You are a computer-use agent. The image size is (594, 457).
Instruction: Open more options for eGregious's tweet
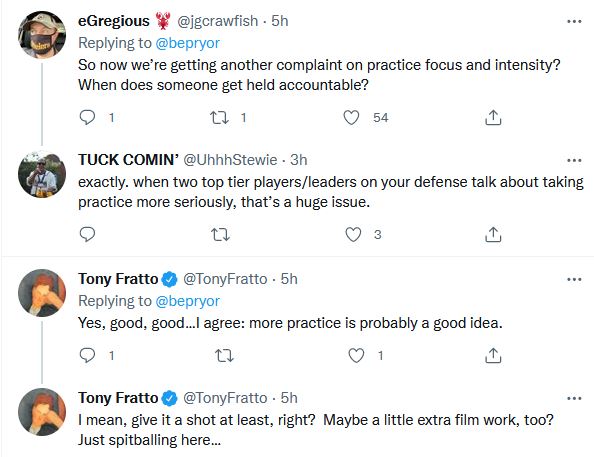(574, 21)
